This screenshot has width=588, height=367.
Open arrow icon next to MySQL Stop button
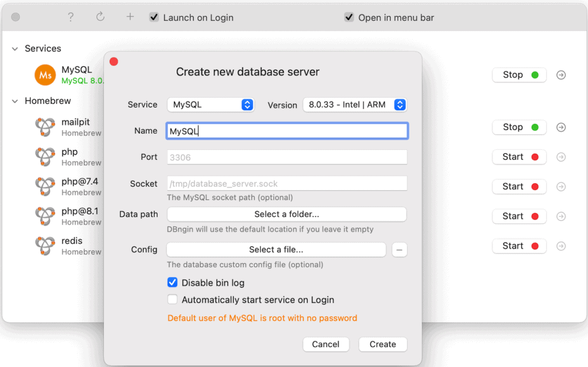[562, 75]
